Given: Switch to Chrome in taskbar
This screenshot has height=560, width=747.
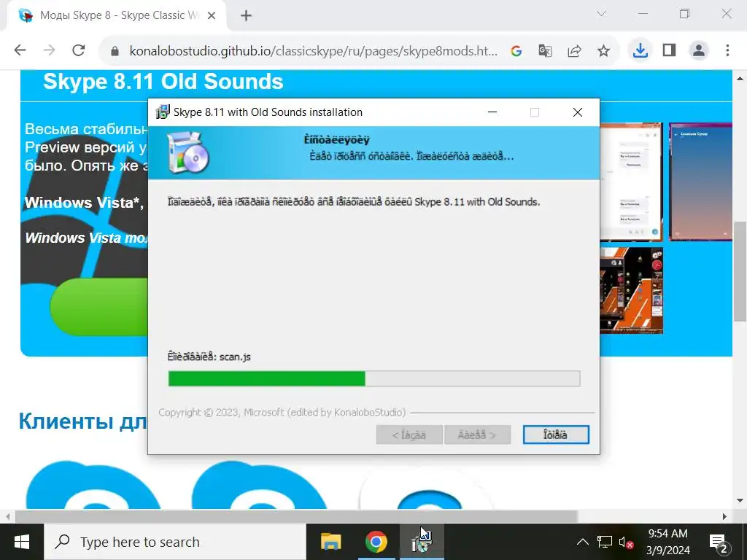Looking at the screenshot, I should pos(376,542).
